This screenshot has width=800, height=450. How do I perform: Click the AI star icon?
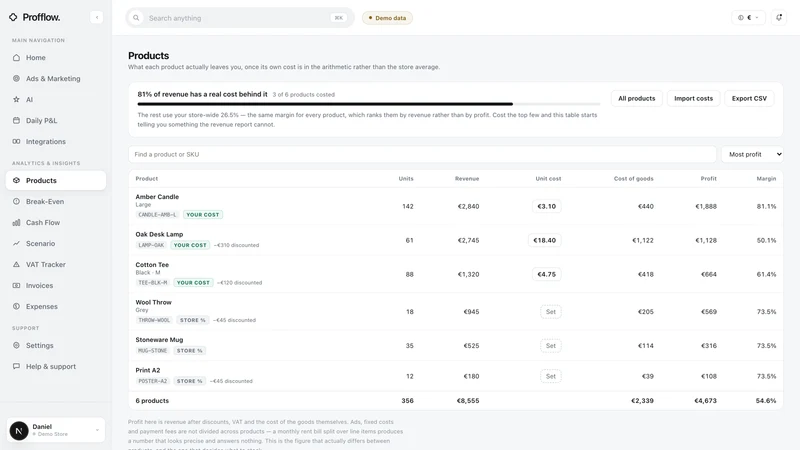[16, 99]
